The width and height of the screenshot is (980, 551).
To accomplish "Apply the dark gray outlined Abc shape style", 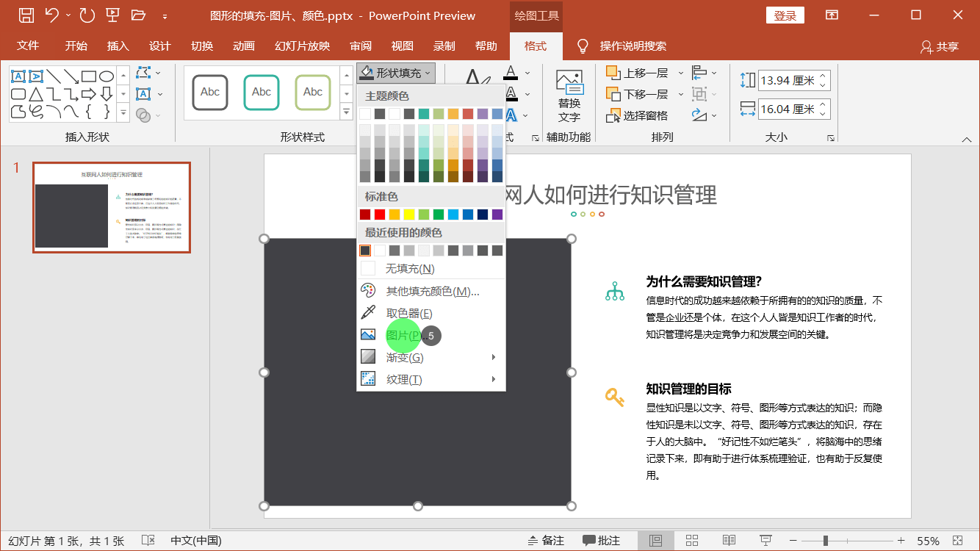I will tap(210, 93).
